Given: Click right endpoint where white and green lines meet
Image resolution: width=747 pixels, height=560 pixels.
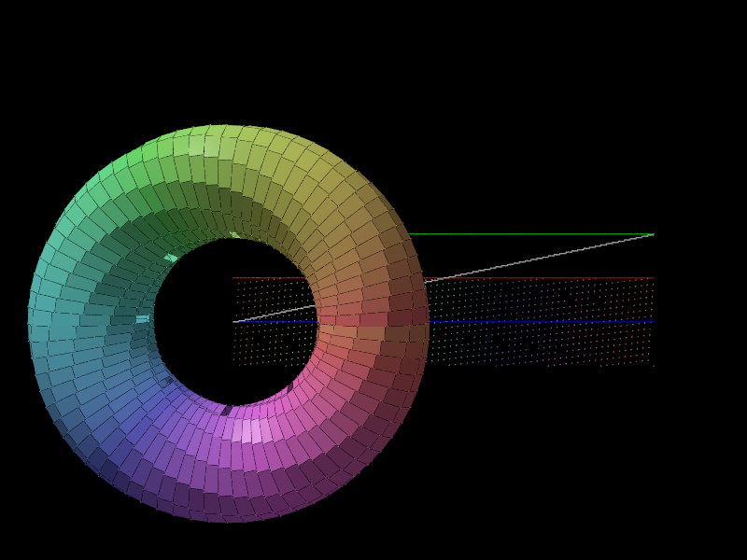Looking at the screenshot, I should coord(653,234).
